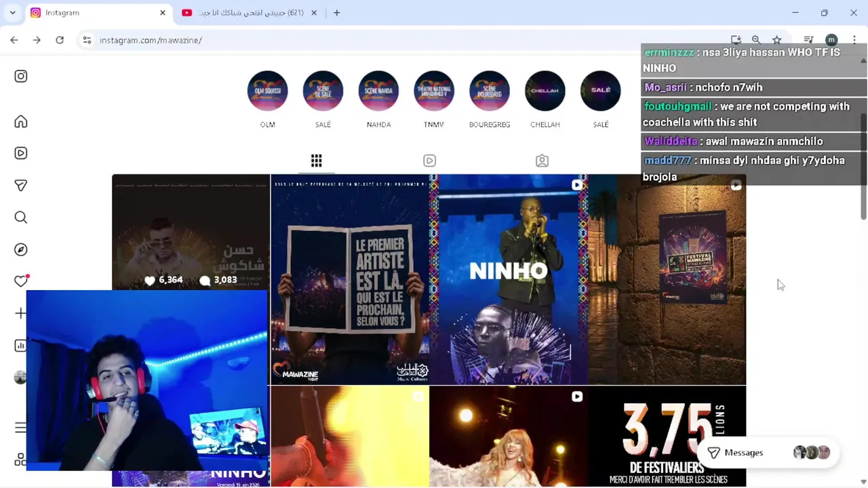
Task: Open direct messages paper-plane icon in sidebar
Action: pos(21,185)
